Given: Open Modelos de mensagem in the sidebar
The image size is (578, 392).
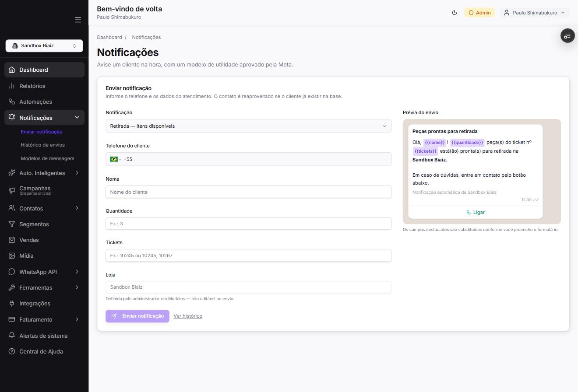Looking at the screenshot, I should click(x=47, y=158).
